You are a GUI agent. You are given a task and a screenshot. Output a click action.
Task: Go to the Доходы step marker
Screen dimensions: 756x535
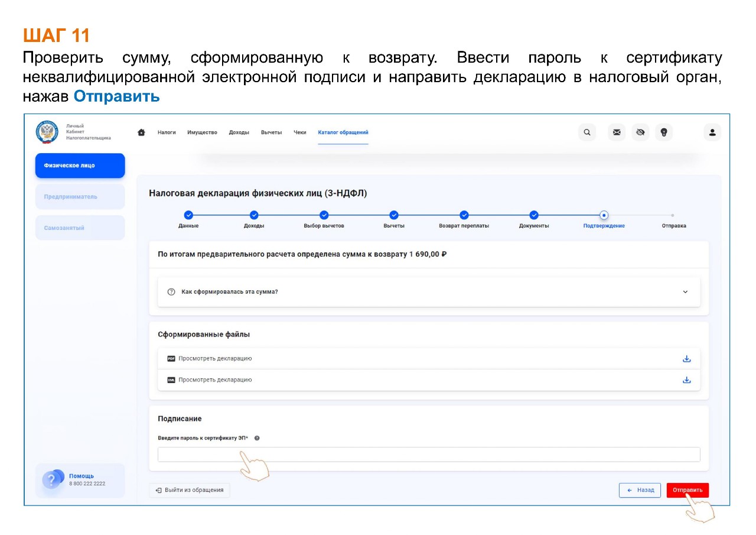point(254,215)
